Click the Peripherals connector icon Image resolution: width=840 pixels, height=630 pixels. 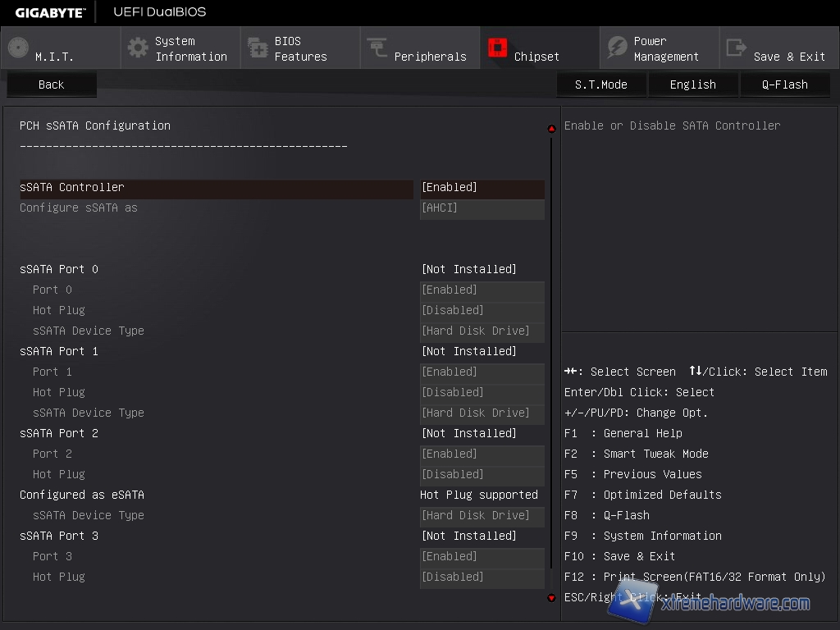pos(377,48)
